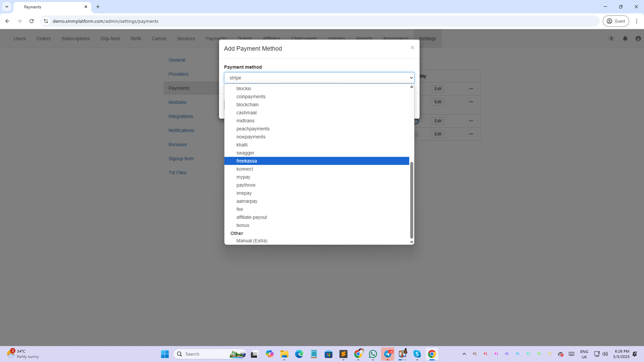This screenshot has height=362, width=644.
Task: Open the Guest profile button
Action: [616, 21]
